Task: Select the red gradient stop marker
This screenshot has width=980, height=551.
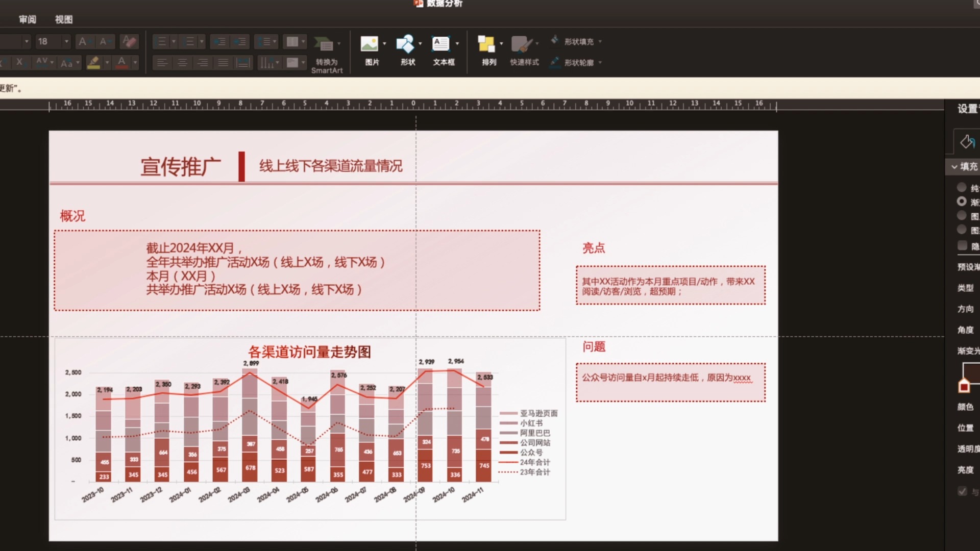Action: point(964,386)
